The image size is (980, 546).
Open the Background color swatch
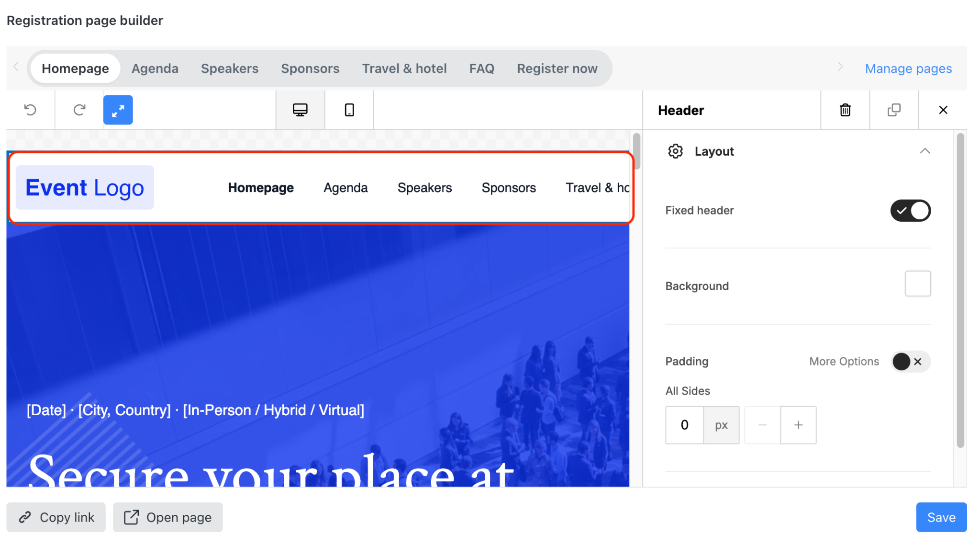[918, 284]
